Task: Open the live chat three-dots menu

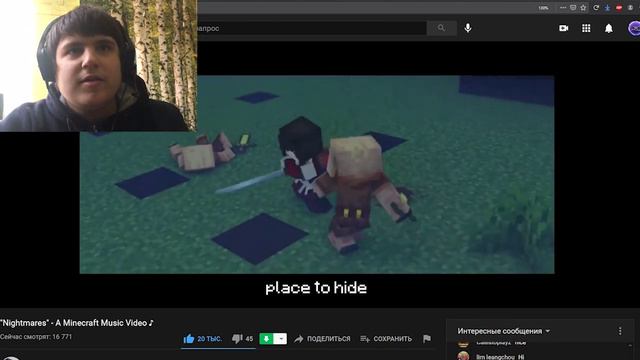Action: (x=620, y=331)
